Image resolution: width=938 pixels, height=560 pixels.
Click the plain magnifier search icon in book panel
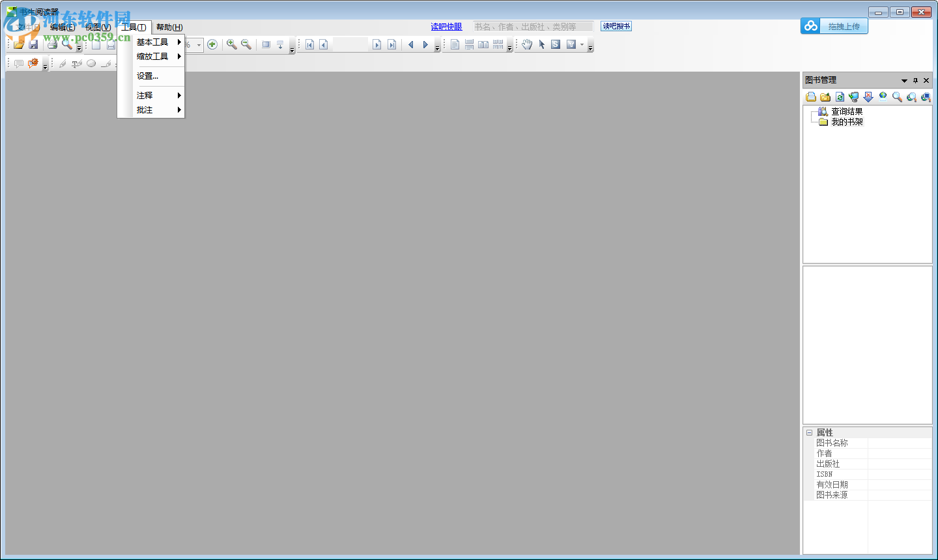897,97
